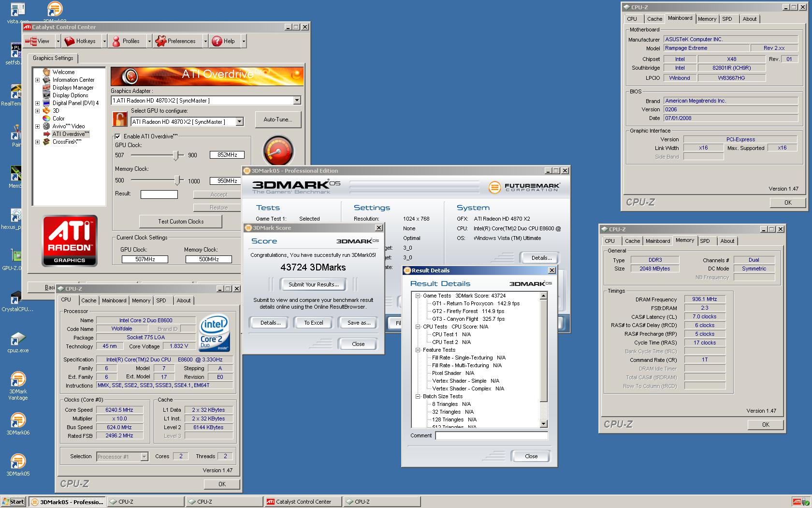The image size is (812, 508).
Task: Click the Details button under System
Action: [541, 258]
